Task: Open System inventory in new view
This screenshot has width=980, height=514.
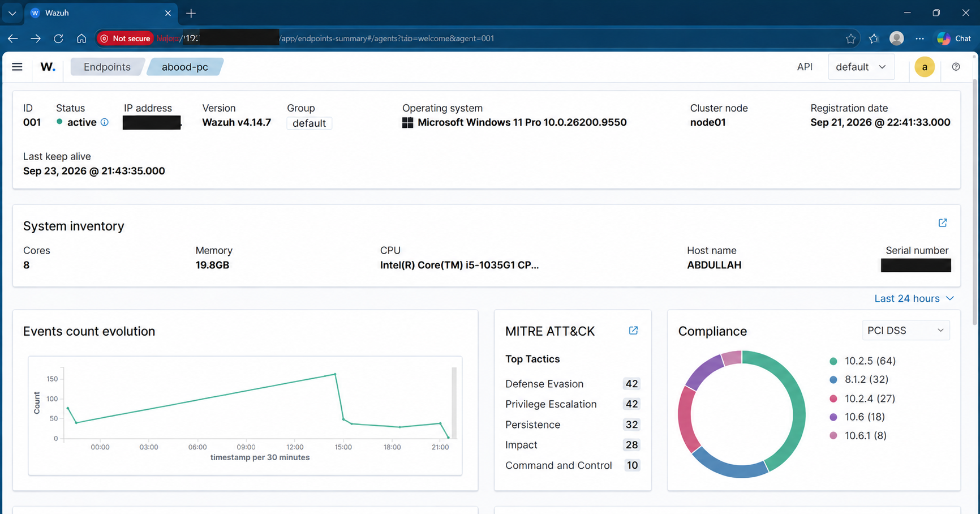Action: point(943,223)
